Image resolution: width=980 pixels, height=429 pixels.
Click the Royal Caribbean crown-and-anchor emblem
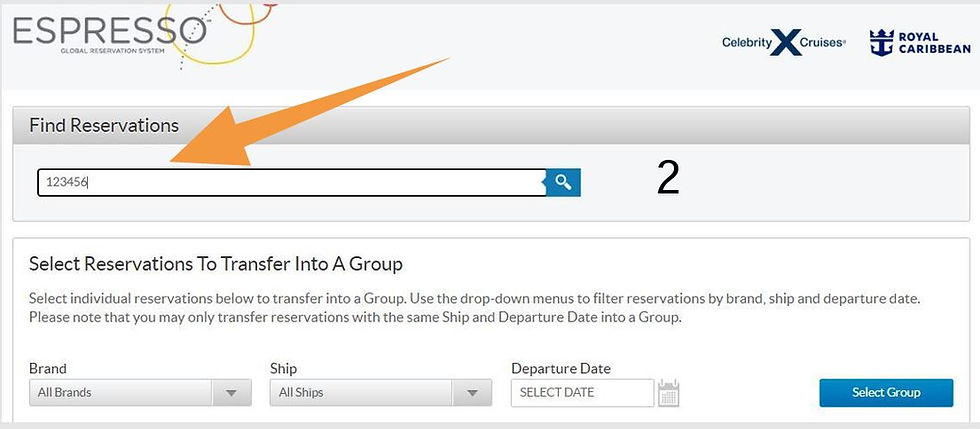tap(881, 43)
